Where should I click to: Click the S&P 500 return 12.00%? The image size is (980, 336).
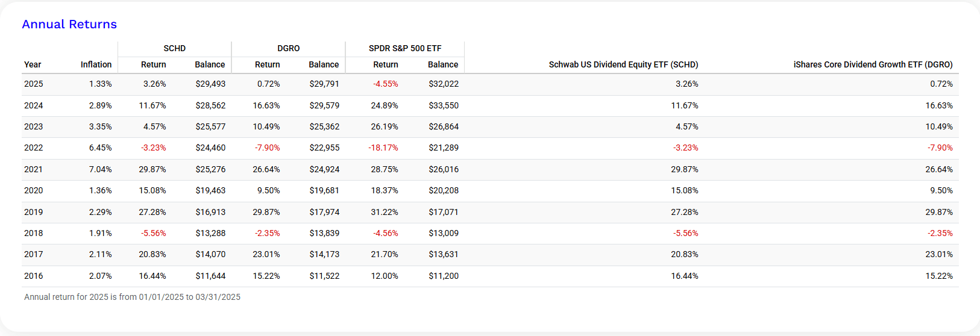tap(385, 276)
